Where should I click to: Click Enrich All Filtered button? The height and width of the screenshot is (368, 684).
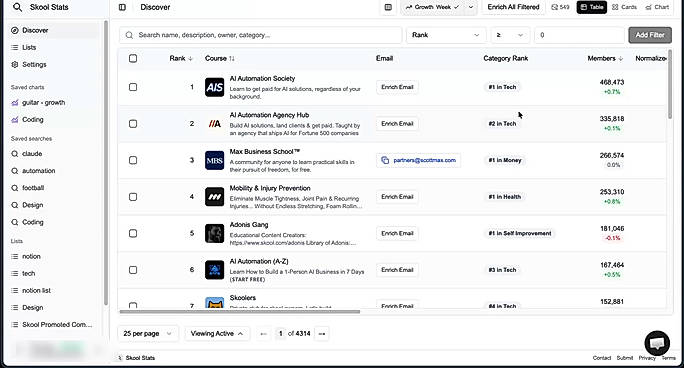513,7
